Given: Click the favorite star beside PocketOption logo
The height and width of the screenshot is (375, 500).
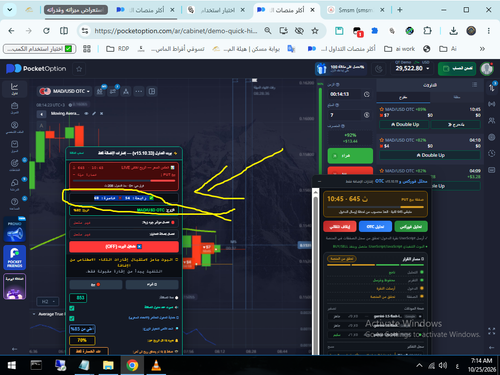Looking at the screenshot, I should [79, 69].
